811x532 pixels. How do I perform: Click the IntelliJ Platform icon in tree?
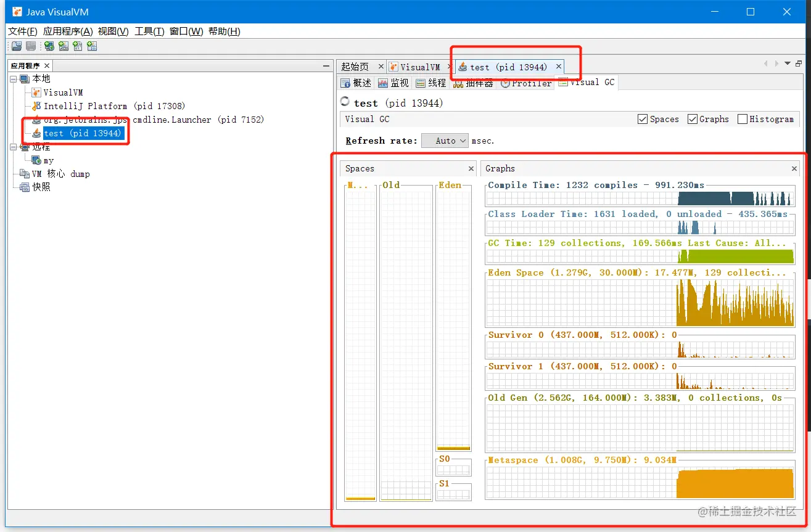click(36, 106)
